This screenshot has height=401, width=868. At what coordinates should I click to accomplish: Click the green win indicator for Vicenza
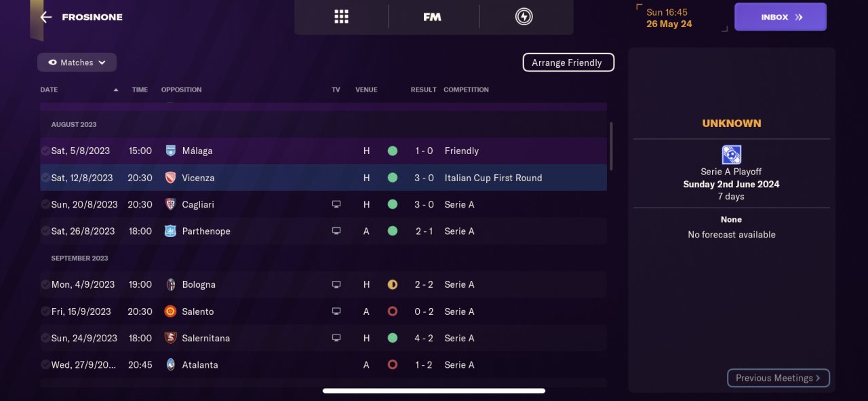[392, 178]
